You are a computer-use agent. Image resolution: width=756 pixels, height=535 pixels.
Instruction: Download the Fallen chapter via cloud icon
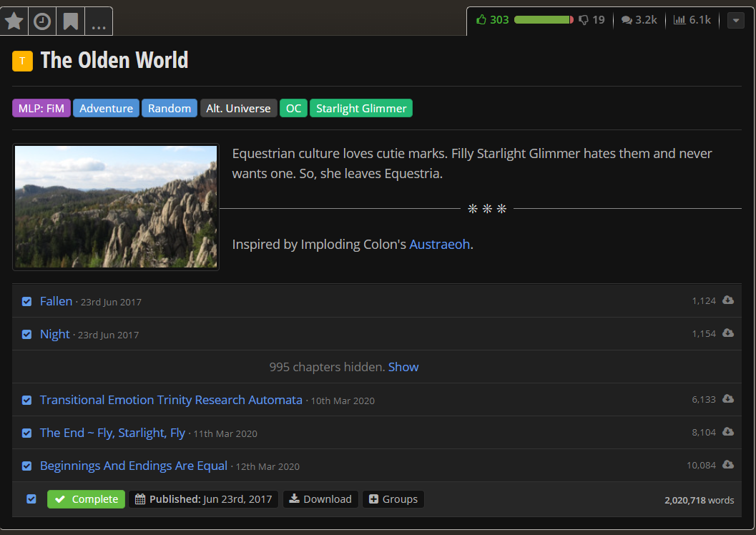click(728, 300)
